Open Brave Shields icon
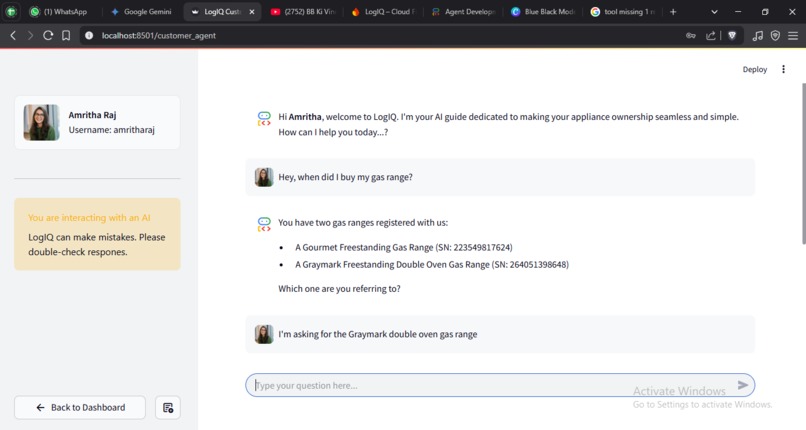This screenshot has height=430, width=806. pyautogui.click(x=732, y=35)
